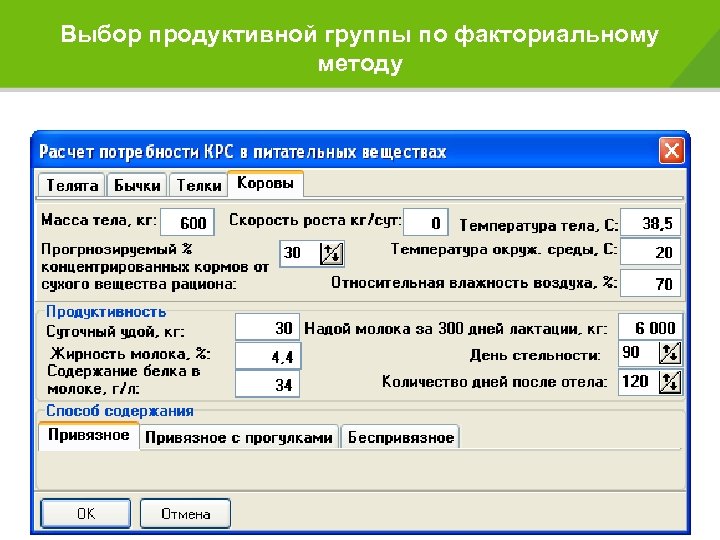Click the label Суточный удой, кг:
Viewport: 720px width, 540px height.
(115, 332)
